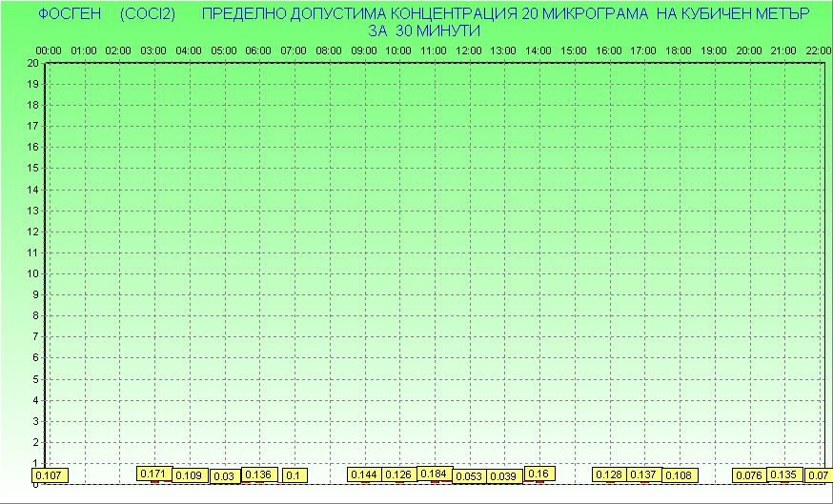The width and height of the screenshot is (833, 504).
Task: Click the Y-axis value 7
Action: coord(35,336)
